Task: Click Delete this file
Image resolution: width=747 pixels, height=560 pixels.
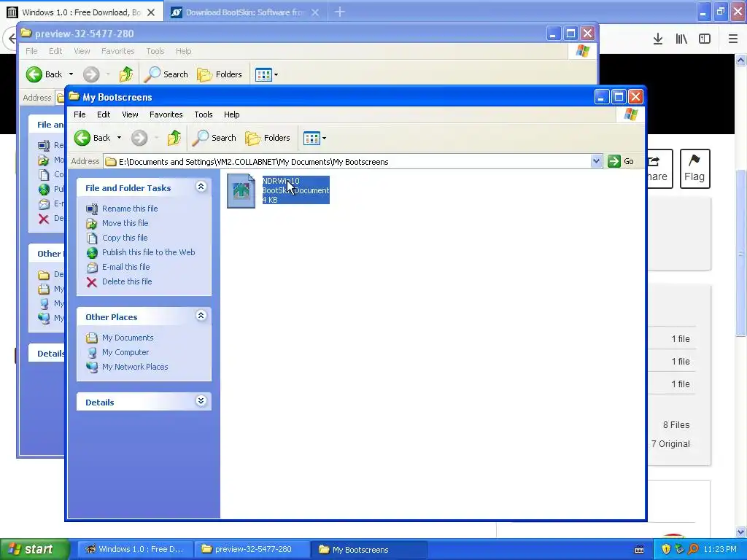Action: click(x=127, y=281)
